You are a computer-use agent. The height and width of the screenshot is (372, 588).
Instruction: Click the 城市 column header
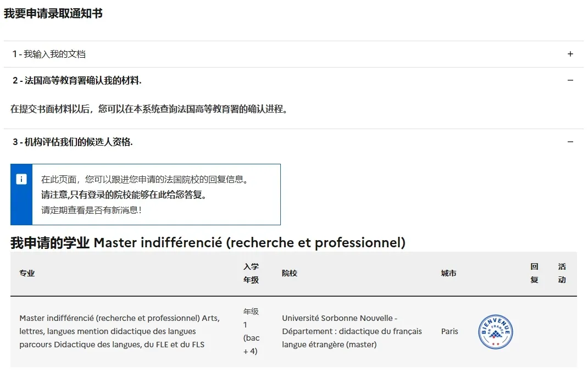tap(449, 273)
